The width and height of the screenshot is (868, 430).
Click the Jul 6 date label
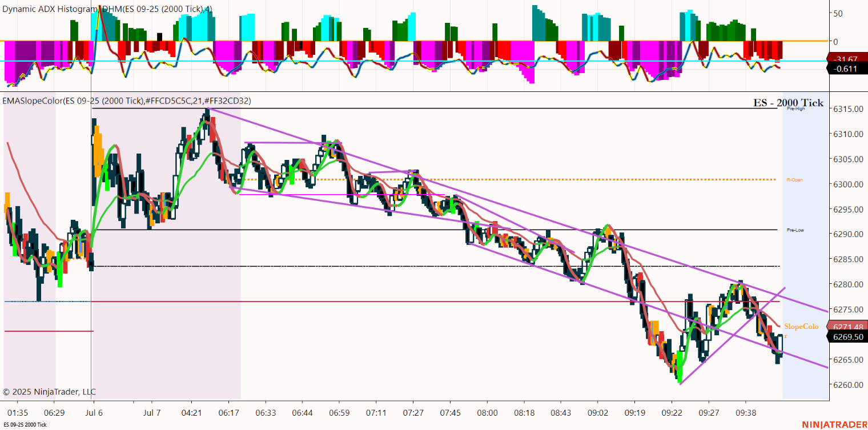click(94, 412)
